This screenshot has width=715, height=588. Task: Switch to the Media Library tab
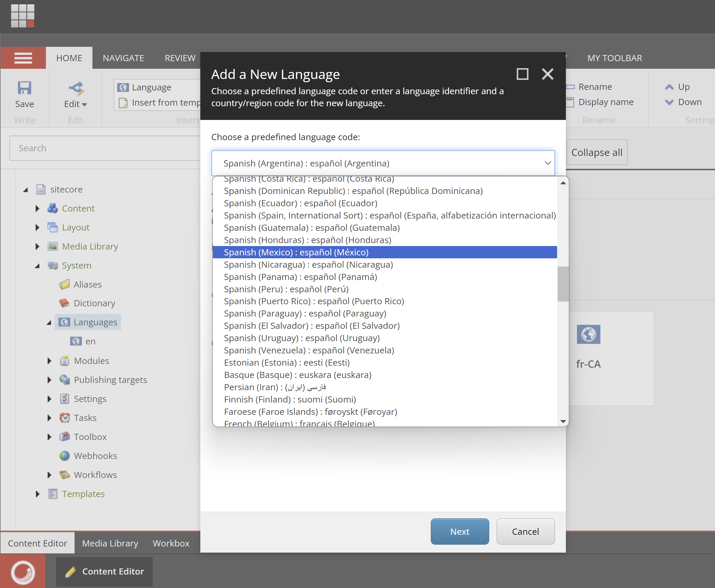coord(110,543)
